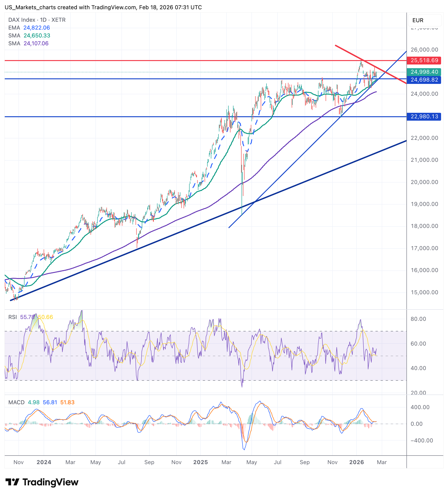The height and width of the screenshot is (496, 448).
Task: Click the RSI indicator label
Action: click(12, 317)
